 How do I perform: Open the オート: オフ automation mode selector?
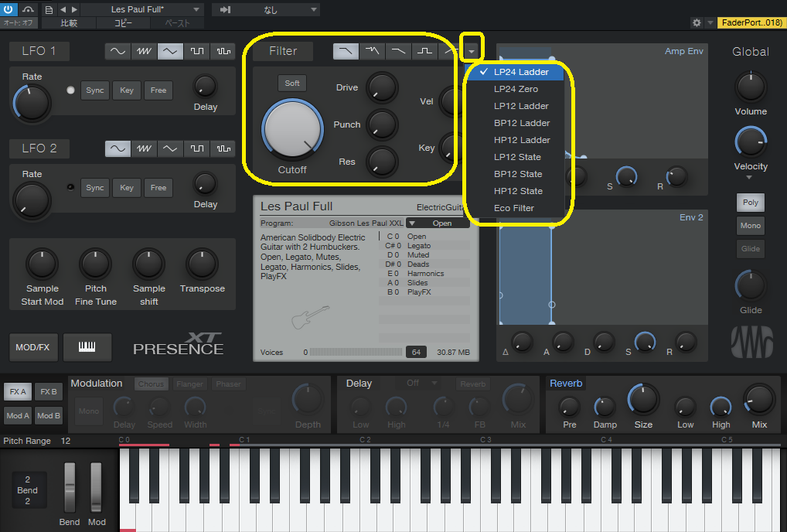pos(18,23)
